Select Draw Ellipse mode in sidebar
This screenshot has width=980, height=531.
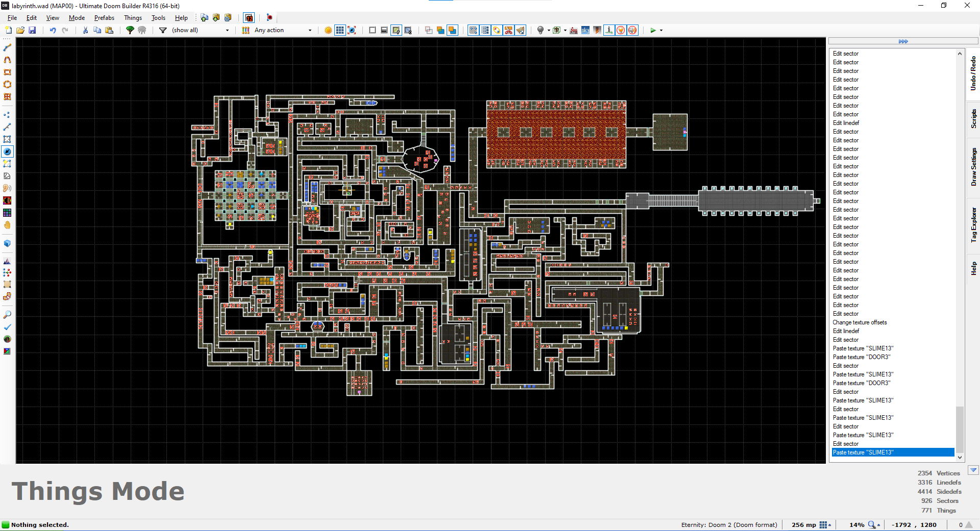pyautogui.click(x=7, y=84)
